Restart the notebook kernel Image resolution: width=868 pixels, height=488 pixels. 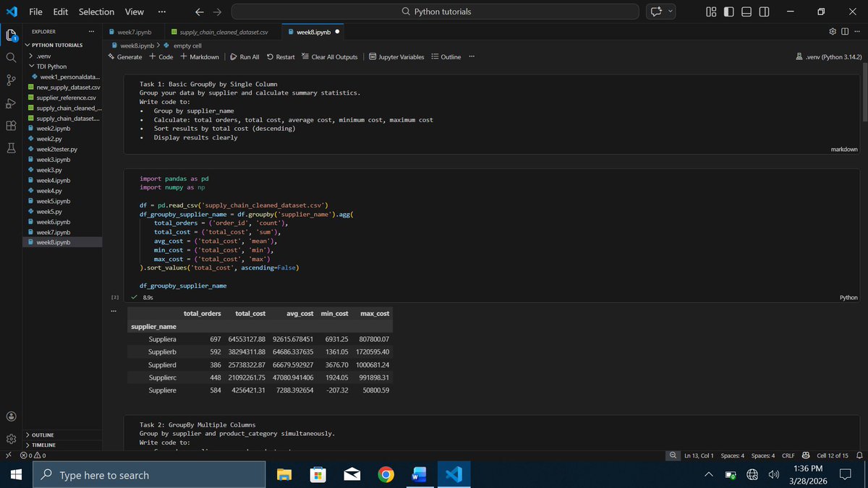pyautogui.click(x=281, y=56)
